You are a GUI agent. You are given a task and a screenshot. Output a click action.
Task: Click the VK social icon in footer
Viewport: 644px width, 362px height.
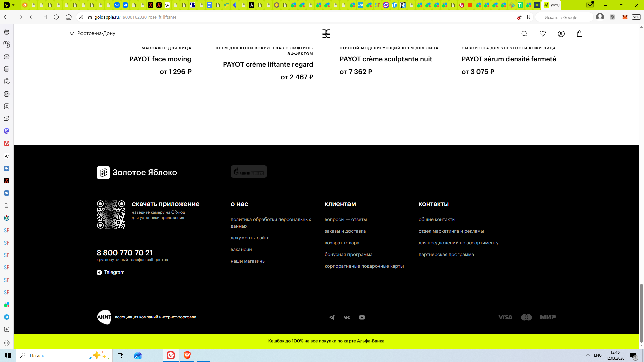point(347,317)
